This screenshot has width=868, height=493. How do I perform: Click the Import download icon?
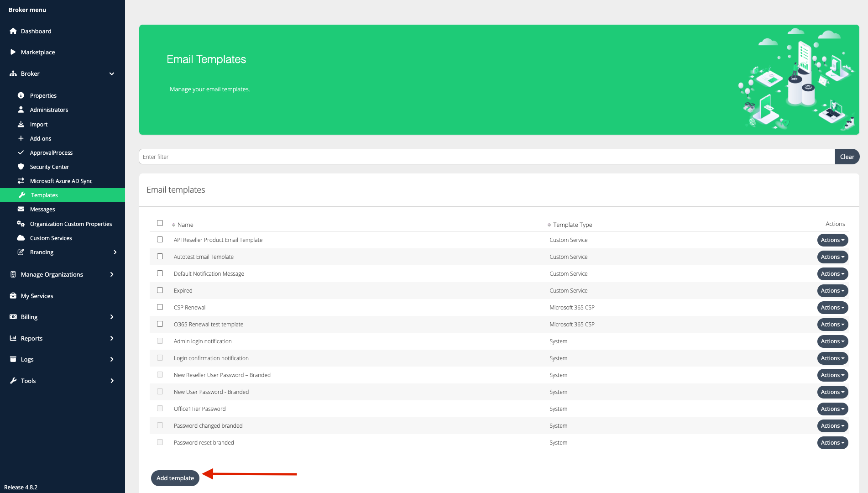[x=21, y=124]
